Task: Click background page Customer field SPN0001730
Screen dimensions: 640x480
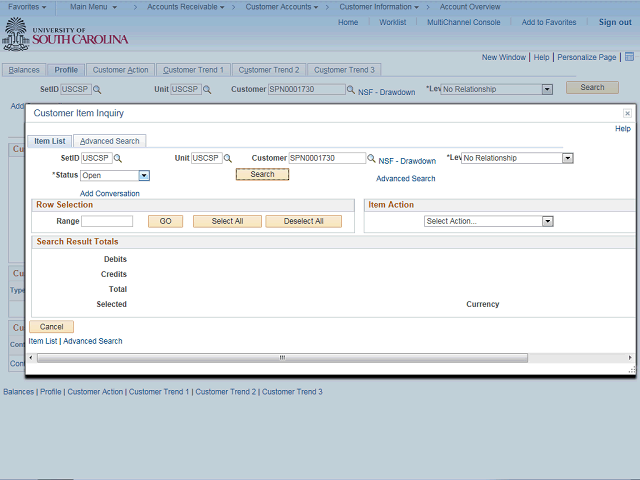Action: tap(307, 89)
